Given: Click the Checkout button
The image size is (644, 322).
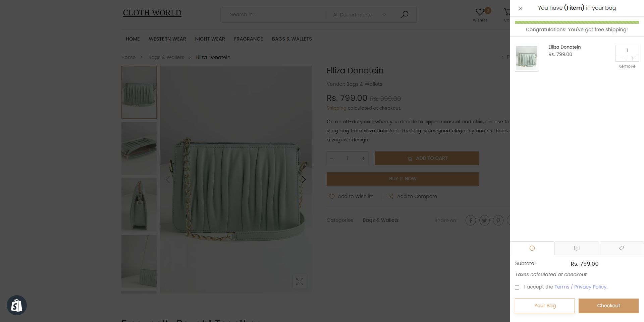Looking at the screenshot, I should (608, 306).
